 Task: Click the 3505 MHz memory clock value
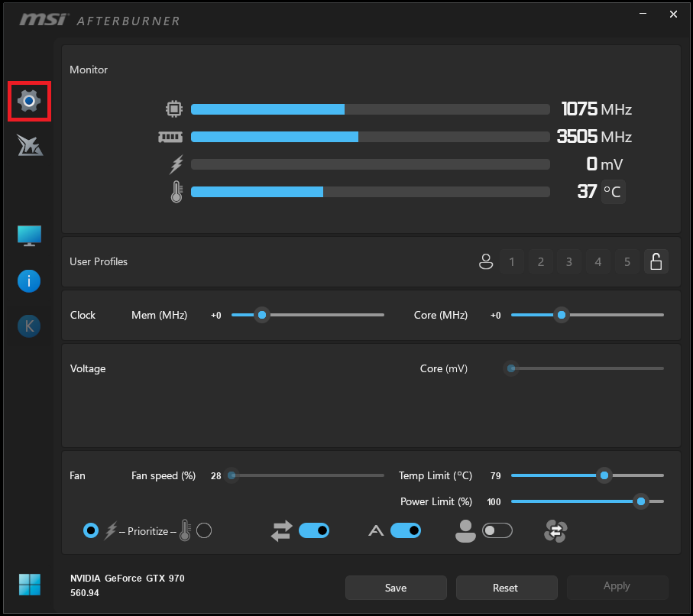[x=594, y=137]
